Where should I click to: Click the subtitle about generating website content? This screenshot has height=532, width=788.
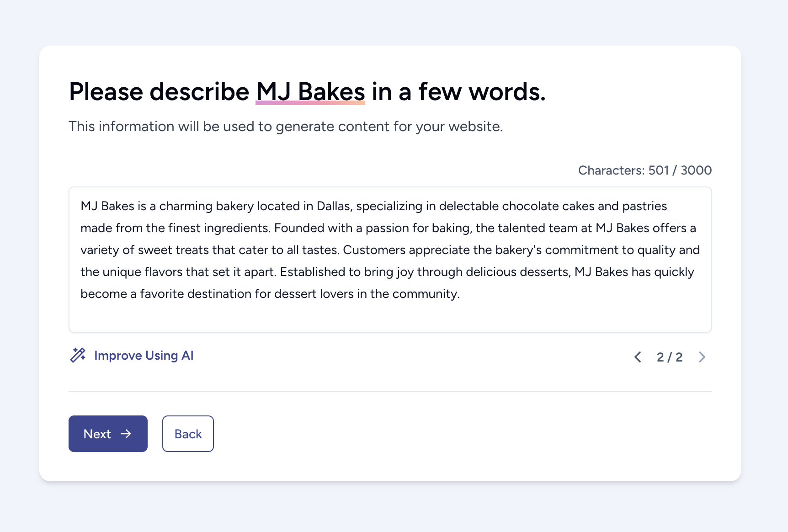[x=286, y=127]
